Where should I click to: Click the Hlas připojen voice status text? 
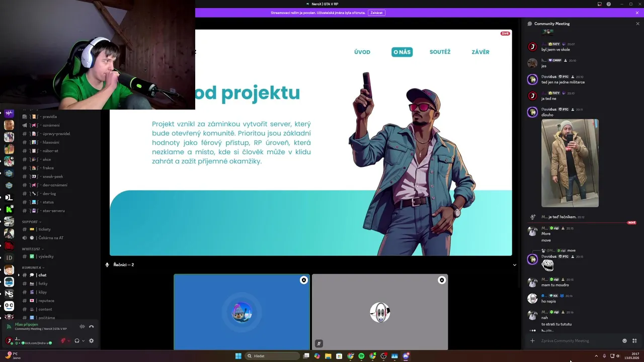pyautogui.click(x=27, y=324)
